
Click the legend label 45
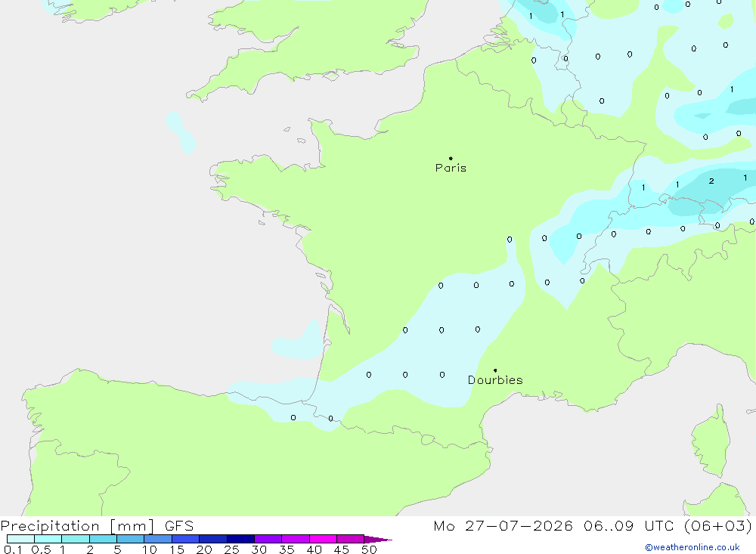pos(342,549)
